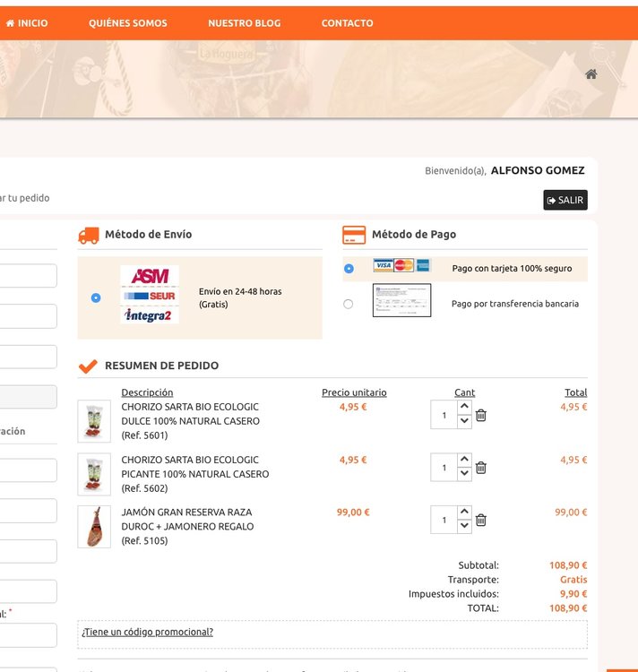Click the credit card payment icon
The height and width of the screenshot is (672, 638).
(354, 235)
